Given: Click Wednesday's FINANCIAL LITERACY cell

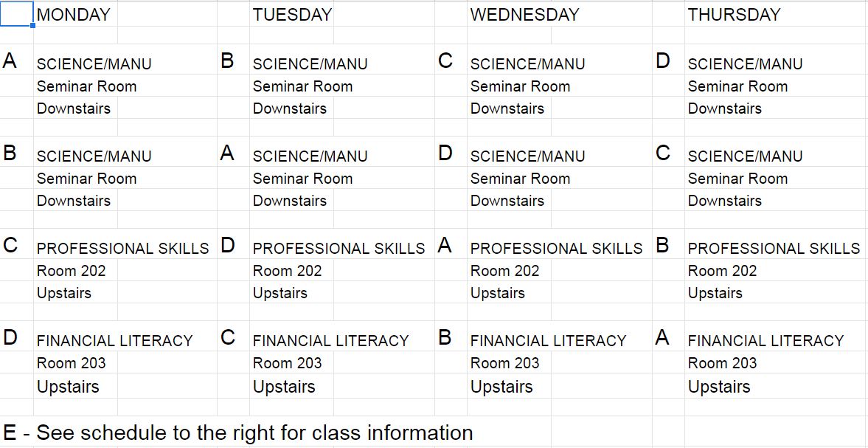Looking at the screenshot, I should 549,340.
